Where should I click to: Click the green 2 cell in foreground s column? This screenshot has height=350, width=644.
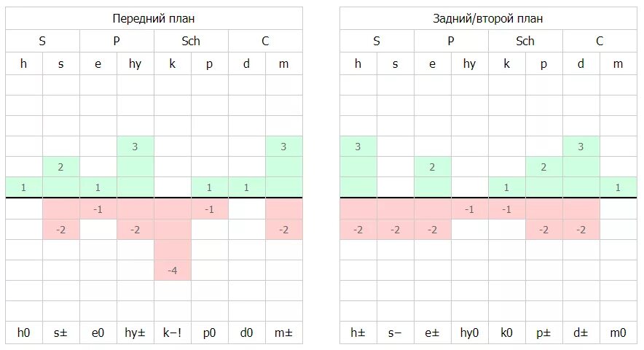(60, 167)
